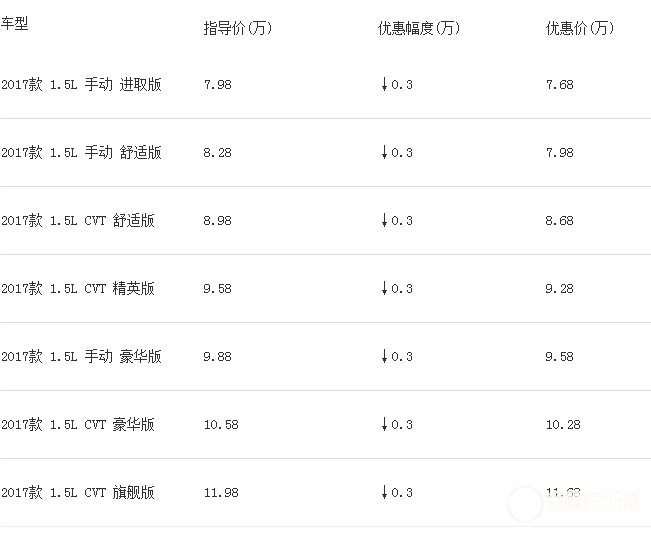Screen dimensions: 651x537
Task: Click the down arrow in the 手动 进取版 row
Action: (x=383, y=85)
